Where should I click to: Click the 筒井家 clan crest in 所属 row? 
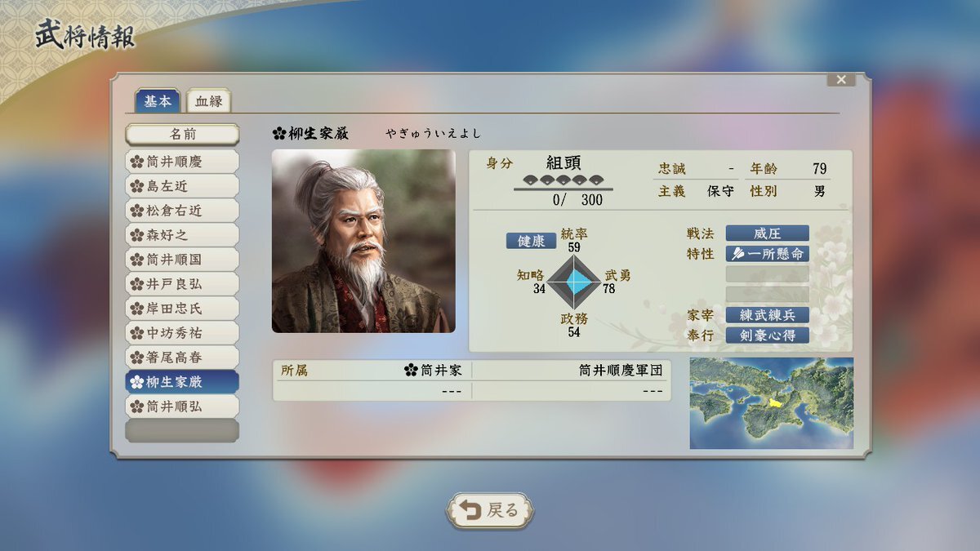(x=412, y=371)
